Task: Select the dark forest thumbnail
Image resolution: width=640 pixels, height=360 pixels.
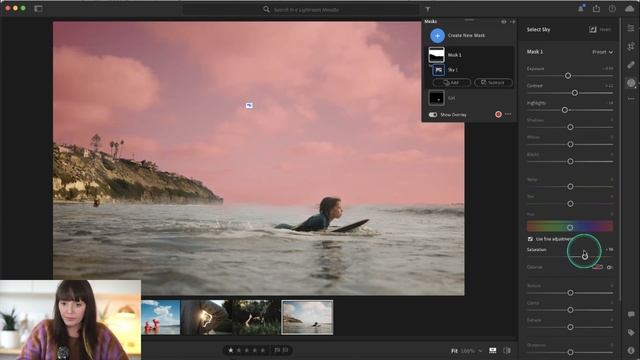Action: (256, 318)
